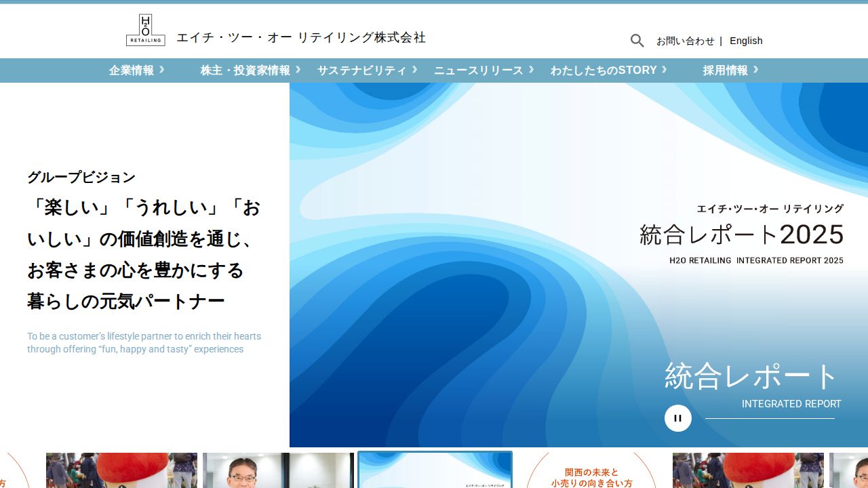
Task: Open the ニュースリリース menu
Action: click(484, 70)
